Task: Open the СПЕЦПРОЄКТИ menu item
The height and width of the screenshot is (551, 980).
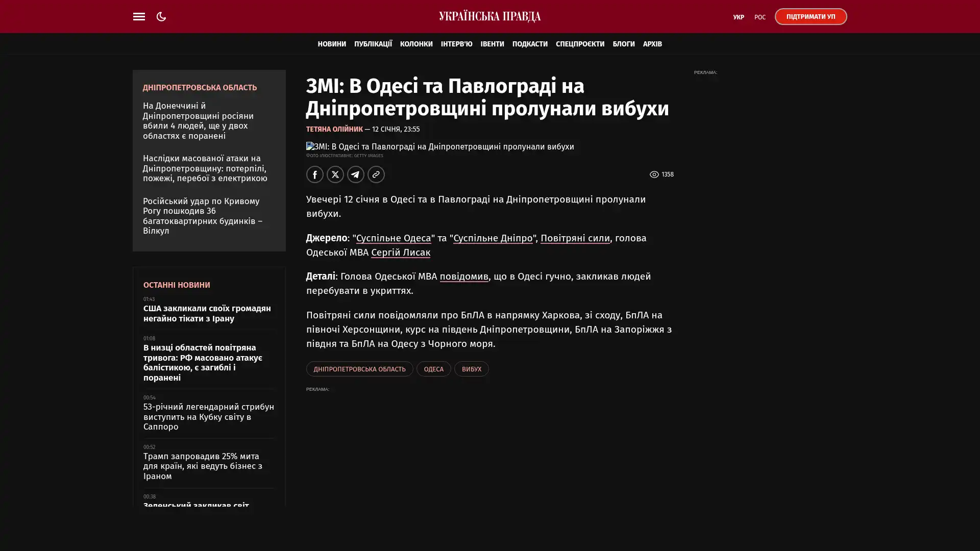Action: (580, 44)
